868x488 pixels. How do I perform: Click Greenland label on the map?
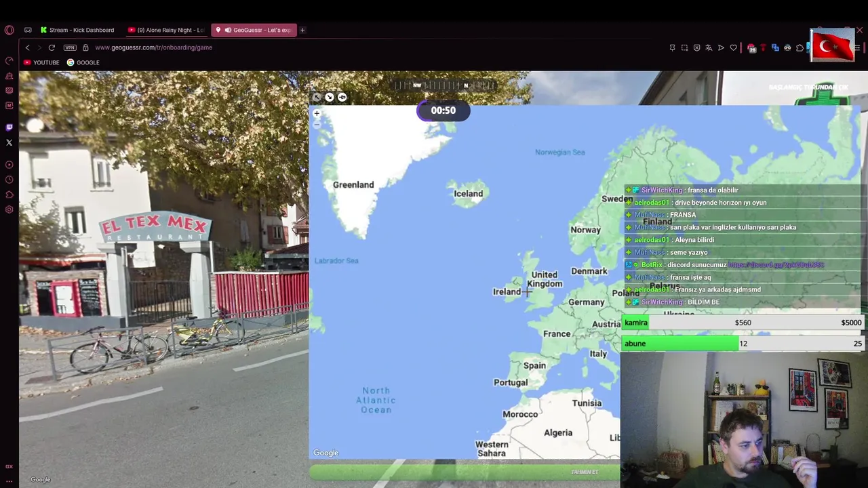pos(353,185)
